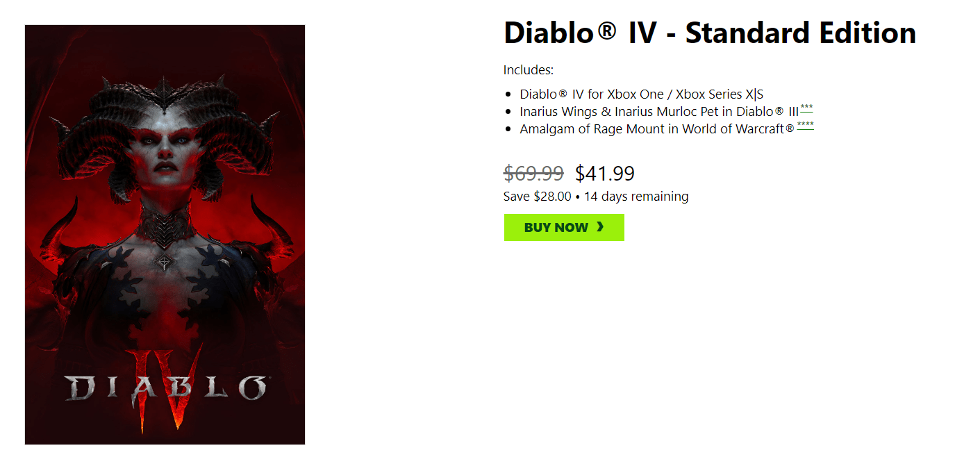
Task: Click the silver DIABLO logo on the cover
Action: (x=165, y=389)
